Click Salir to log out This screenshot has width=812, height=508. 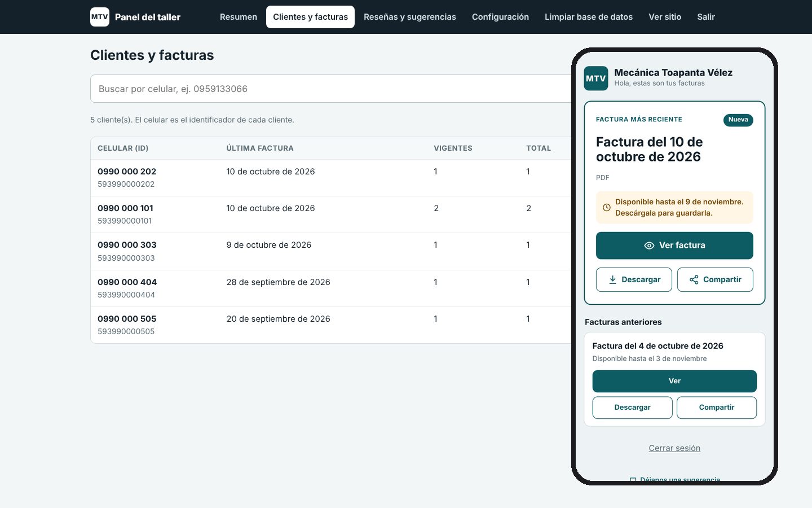click(706, 17)
